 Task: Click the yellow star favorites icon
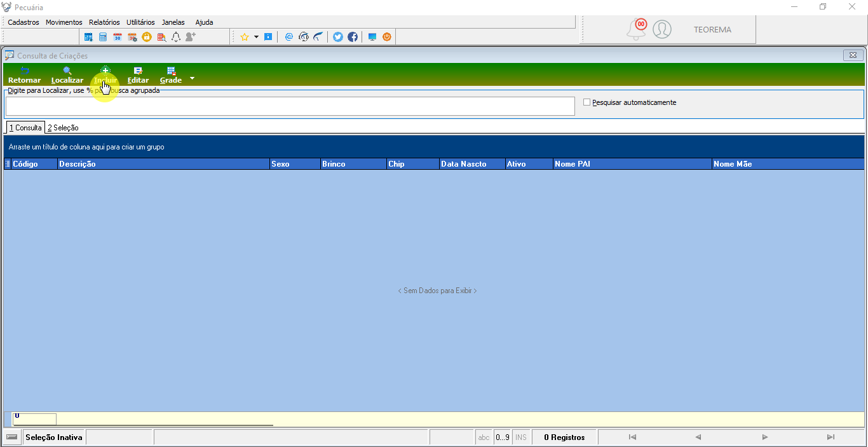[x=244, y=37]
